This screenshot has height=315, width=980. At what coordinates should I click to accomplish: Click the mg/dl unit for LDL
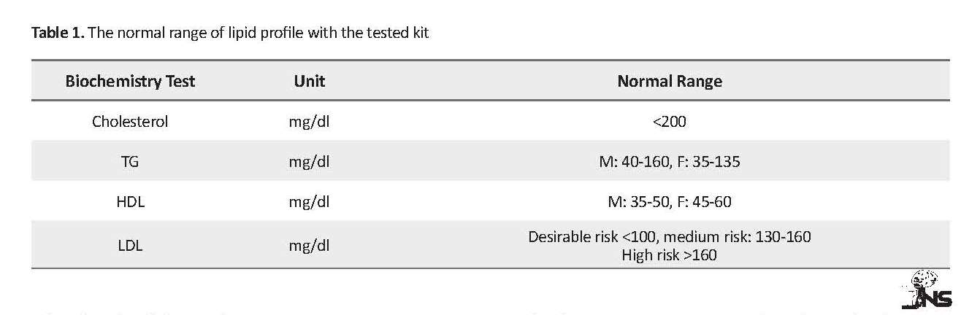(310, 246)
